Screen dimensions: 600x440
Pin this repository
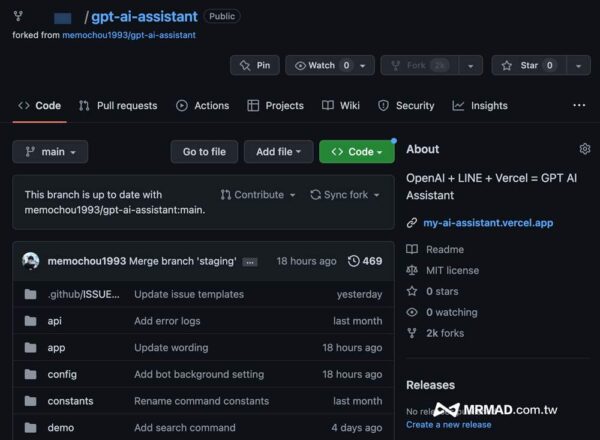[x=254, y=65]
